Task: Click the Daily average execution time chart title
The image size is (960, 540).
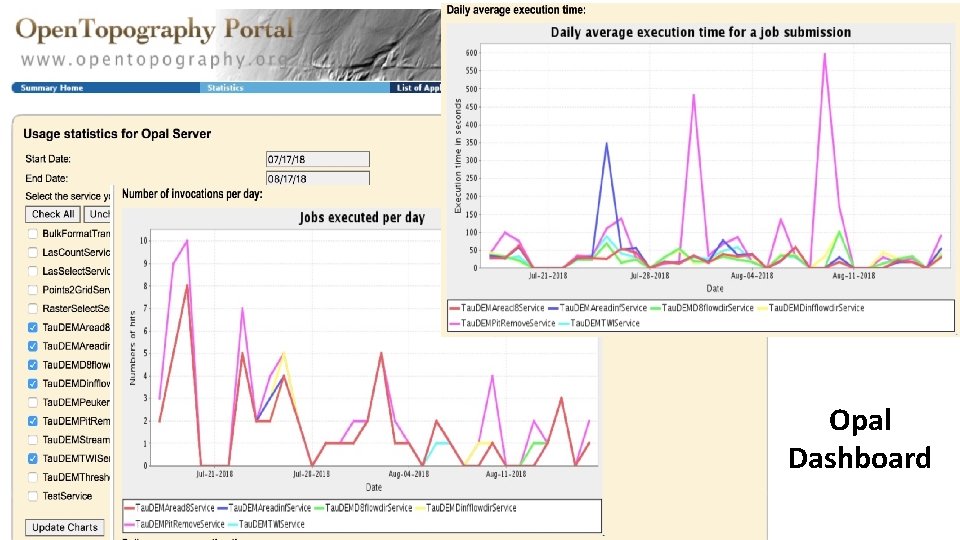Action: (700, 32)
